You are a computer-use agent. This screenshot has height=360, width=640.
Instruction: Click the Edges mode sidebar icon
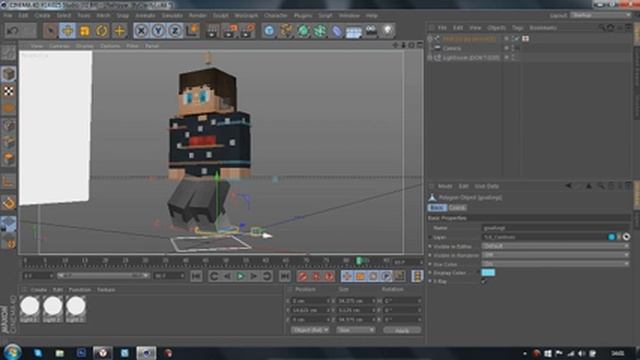click(x=8, y=142)
